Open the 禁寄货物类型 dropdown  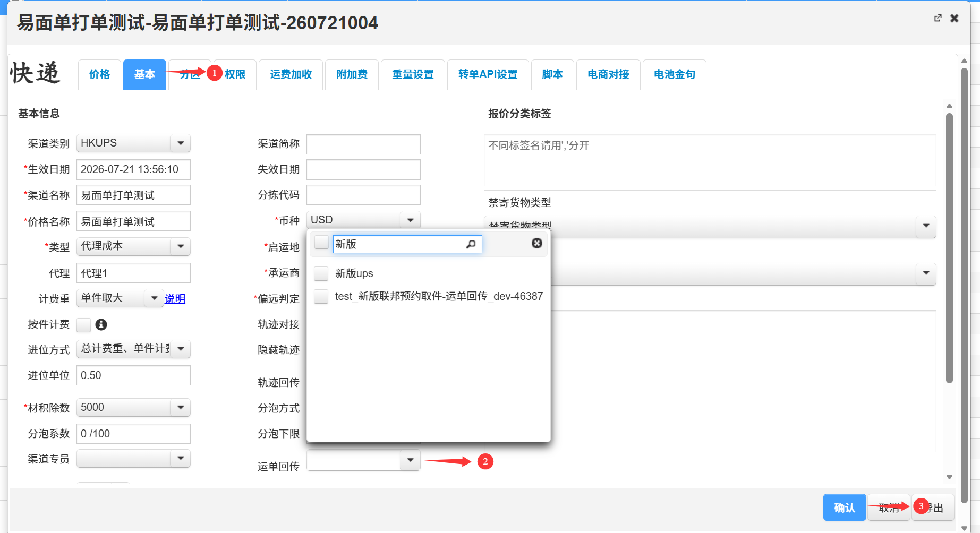pos(710,227)
